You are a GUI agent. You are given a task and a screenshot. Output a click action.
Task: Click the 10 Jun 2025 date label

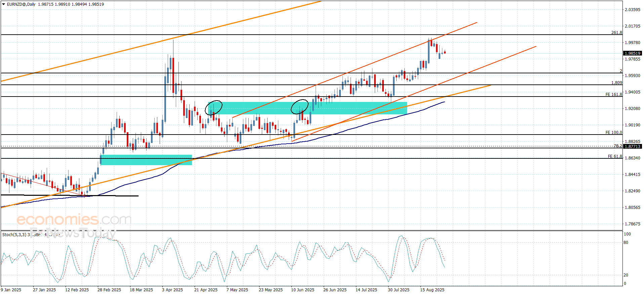(303, 290)
